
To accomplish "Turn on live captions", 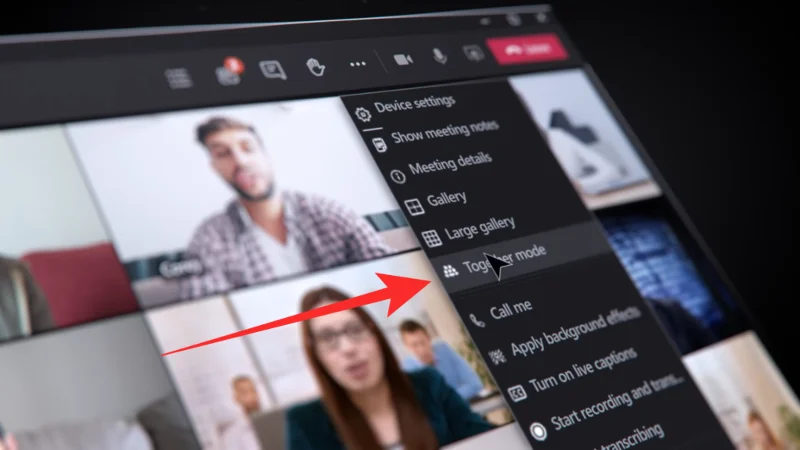I will coord(572,374).
